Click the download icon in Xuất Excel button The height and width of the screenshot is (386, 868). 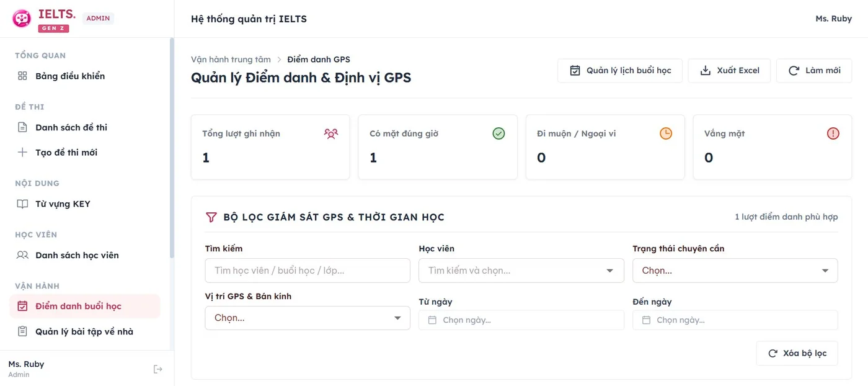coord(706,71)
